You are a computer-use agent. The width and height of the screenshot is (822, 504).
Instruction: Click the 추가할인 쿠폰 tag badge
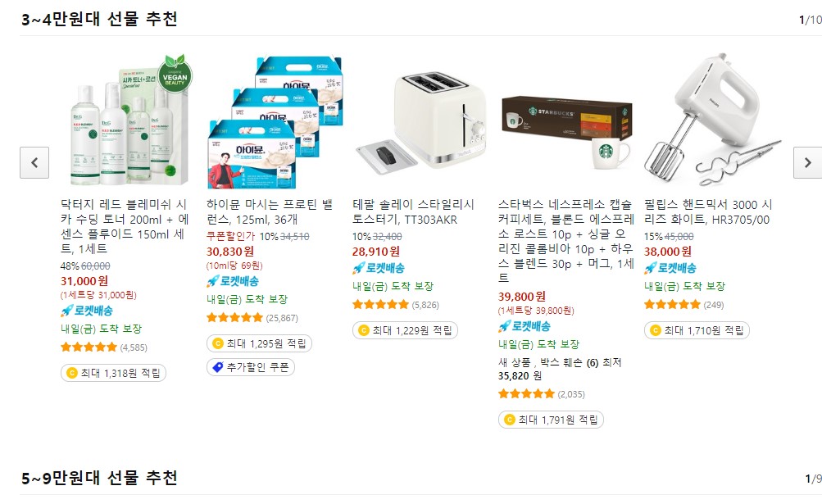(251, 367)
